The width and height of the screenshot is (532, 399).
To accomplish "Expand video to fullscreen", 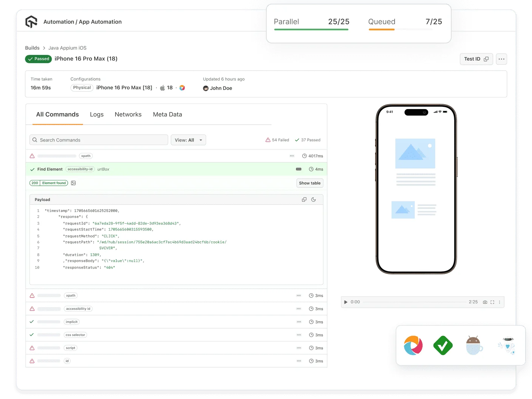I will pos(492,302).
